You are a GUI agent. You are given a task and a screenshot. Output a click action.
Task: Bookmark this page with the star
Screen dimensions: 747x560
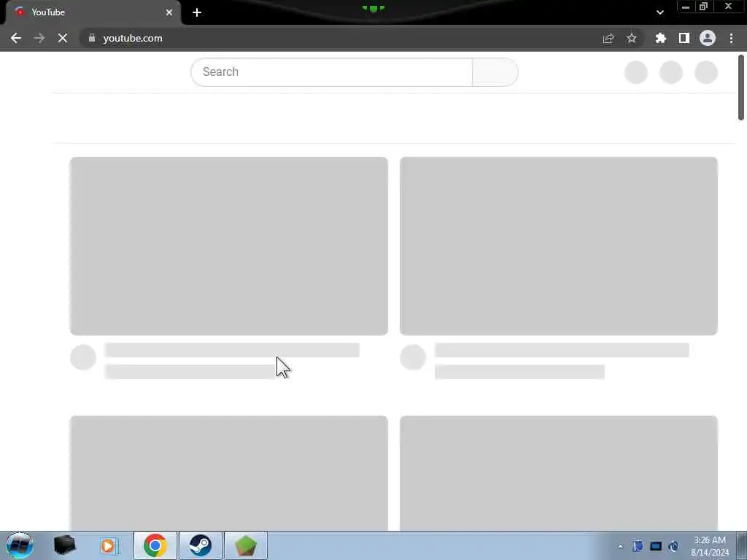[631, 38]
